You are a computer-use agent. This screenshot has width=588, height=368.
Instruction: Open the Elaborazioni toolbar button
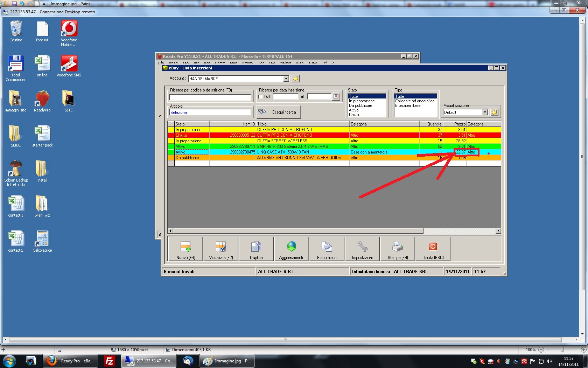pos(327,249)
